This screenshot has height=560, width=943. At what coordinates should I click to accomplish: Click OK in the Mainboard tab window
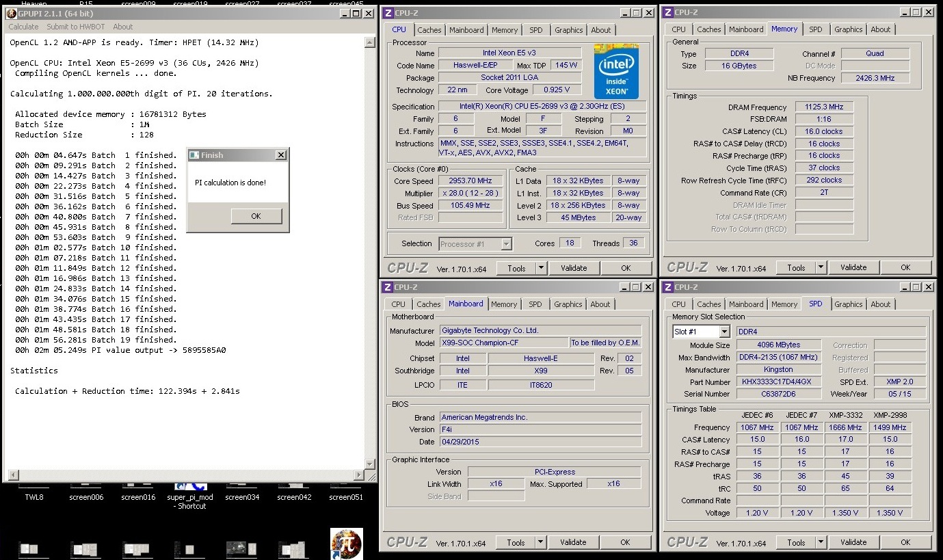click(x=625, y=542)
